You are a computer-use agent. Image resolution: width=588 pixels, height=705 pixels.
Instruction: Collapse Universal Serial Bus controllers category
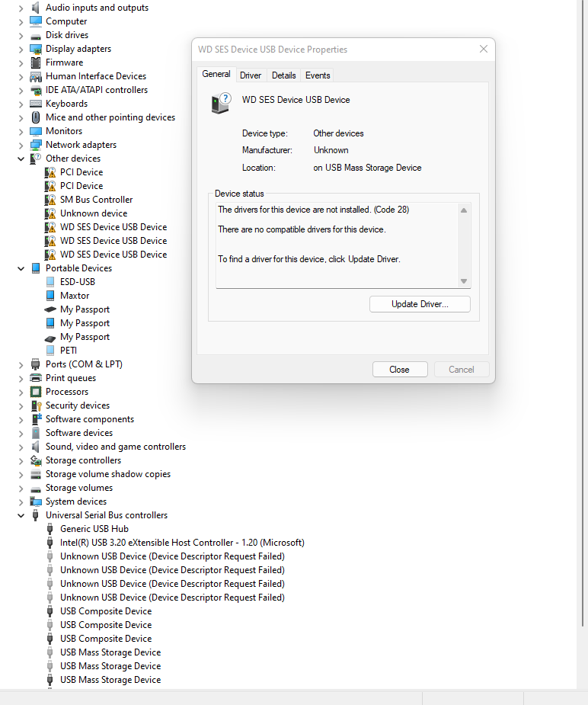pos(21,515)
